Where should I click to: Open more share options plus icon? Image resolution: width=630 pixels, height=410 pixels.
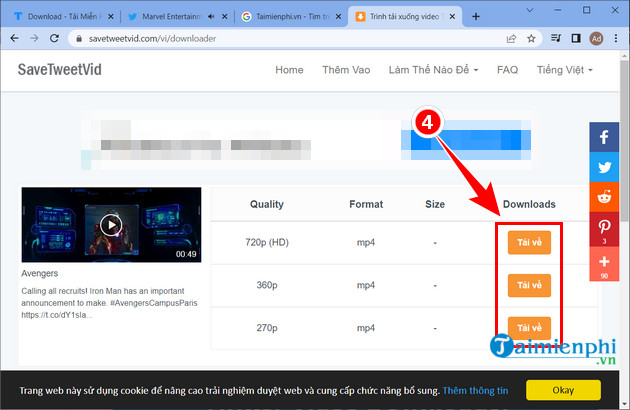[604, 264]
